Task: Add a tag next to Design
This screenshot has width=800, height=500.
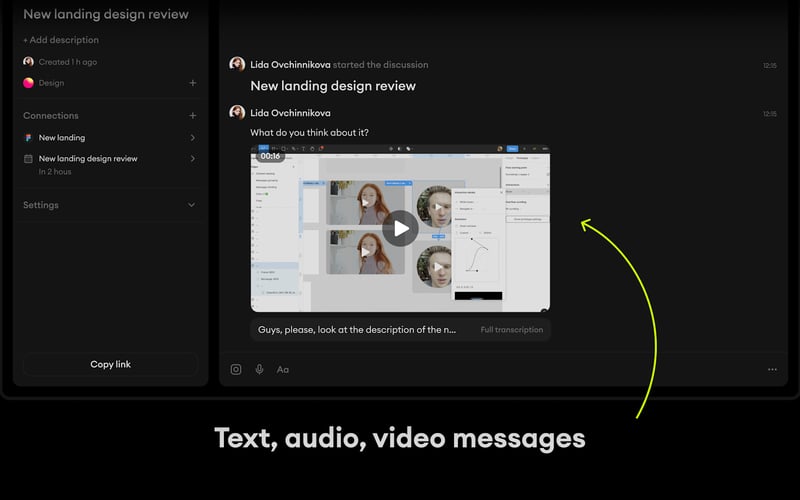Action: point(192,83)
